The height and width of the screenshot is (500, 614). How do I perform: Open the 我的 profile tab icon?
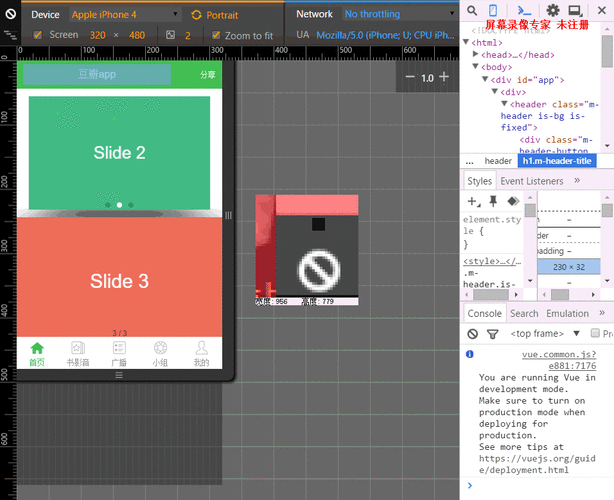pos(201,348)
